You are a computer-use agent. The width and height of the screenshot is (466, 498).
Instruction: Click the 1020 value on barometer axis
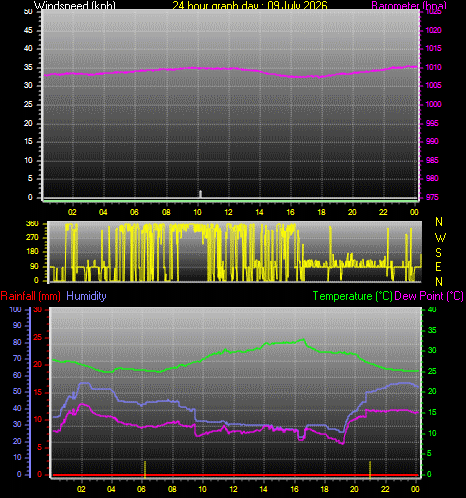(x=433, y=30)
